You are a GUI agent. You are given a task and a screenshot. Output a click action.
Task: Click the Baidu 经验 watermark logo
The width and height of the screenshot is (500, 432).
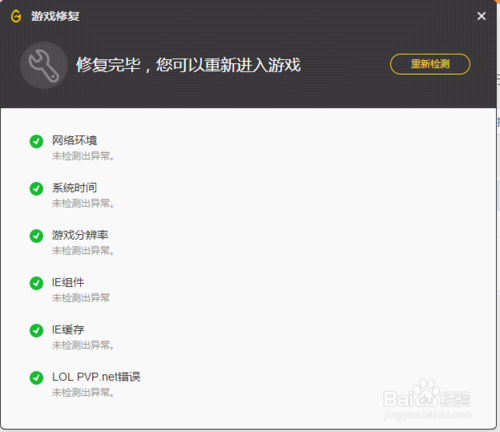click(427, 400)
